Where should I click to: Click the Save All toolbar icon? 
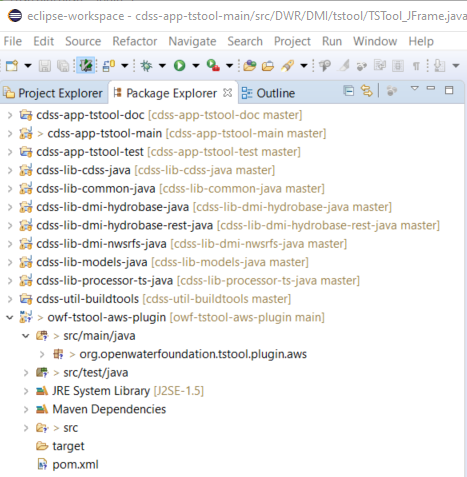[63, 66]
